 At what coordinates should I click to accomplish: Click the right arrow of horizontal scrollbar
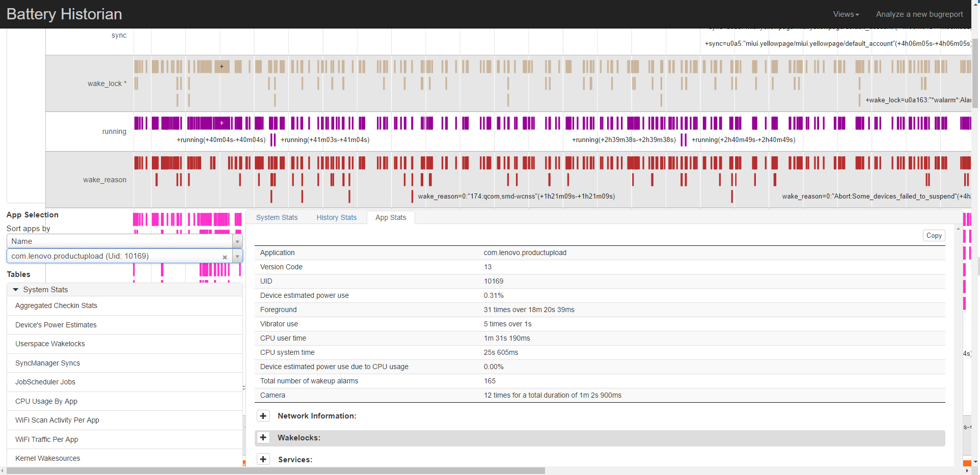[x=967, y=471]
